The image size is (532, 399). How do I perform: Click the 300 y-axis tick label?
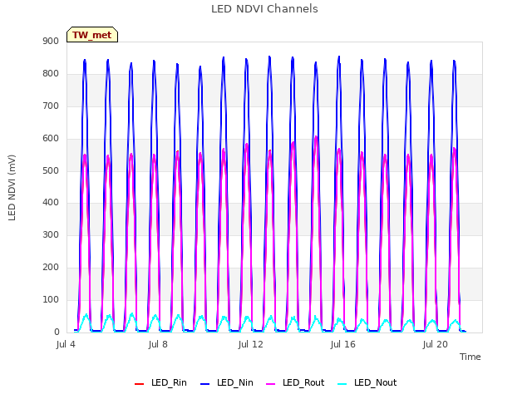click(x=51, y=234)
